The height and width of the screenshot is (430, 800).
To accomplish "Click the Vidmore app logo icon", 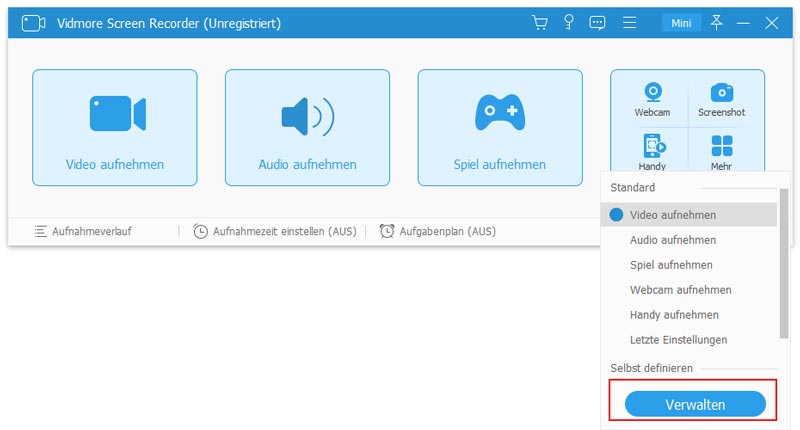I will tap(33, 23).
